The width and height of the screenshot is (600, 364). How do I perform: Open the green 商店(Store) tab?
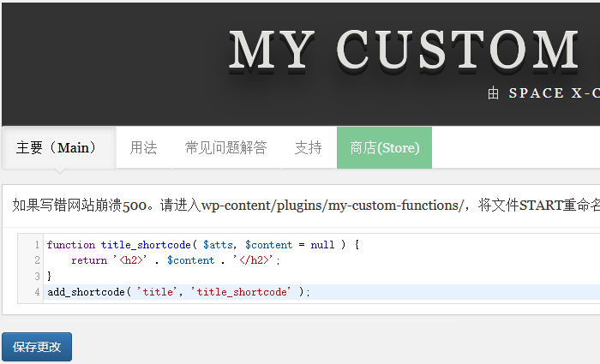tap(384, 147)
